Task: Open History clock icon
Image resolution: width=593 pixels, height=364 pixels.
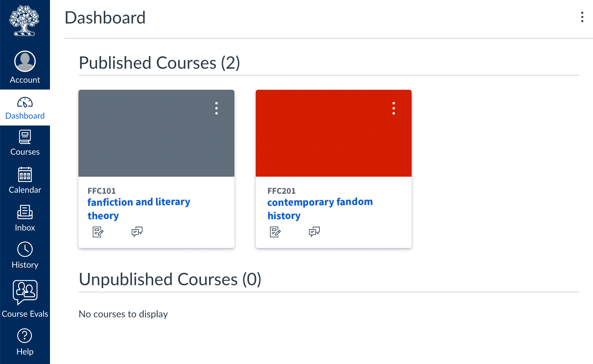Action: tap(25, 249)
